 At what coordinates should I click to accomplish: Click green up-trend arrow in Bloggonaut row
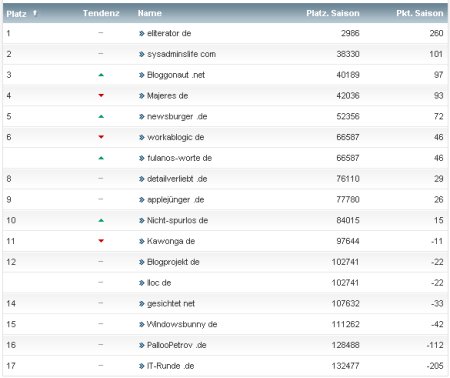pyautogui.click(x=101, y=75)
